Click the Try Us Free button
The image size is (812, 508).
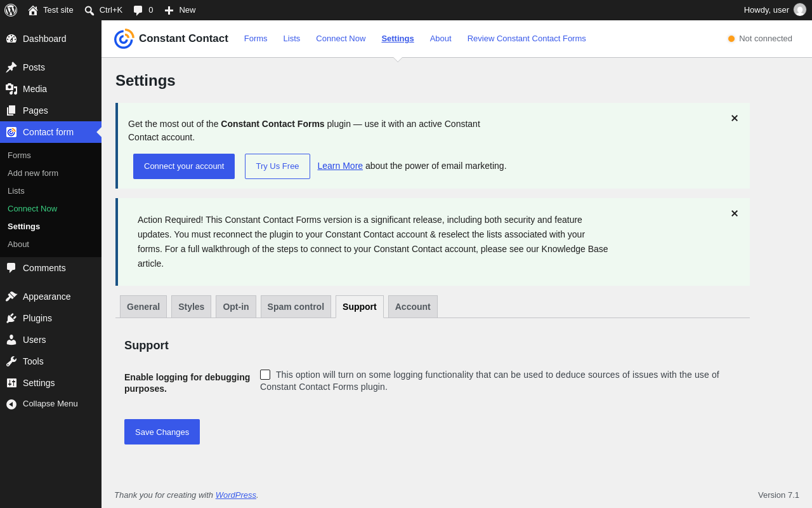coord(277,166)
